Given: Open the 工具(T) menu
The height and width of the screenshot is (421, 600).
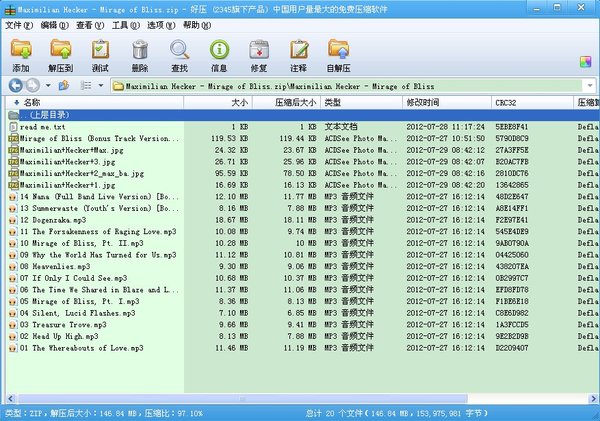Looking at the screenshot, I should tap(125, 23).
